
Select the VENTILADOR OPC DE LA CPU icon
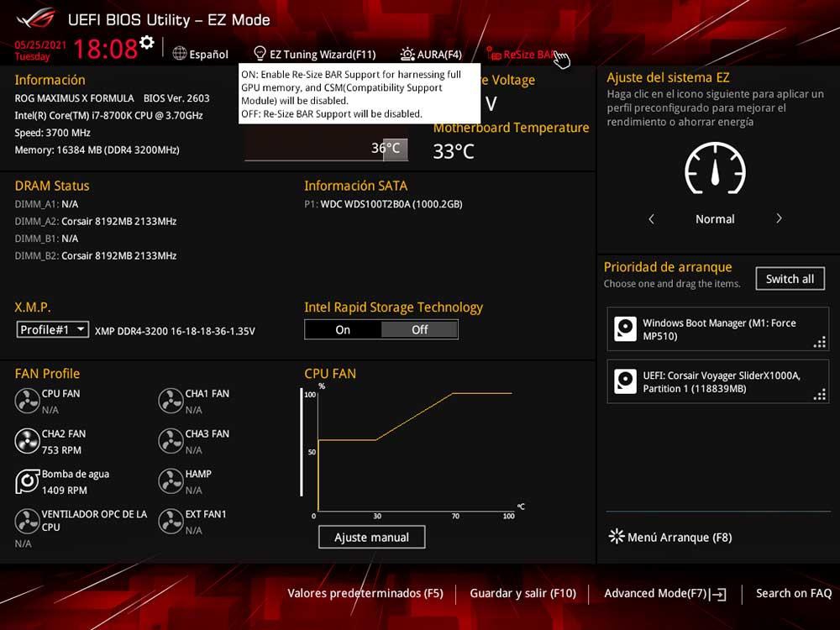27,522
